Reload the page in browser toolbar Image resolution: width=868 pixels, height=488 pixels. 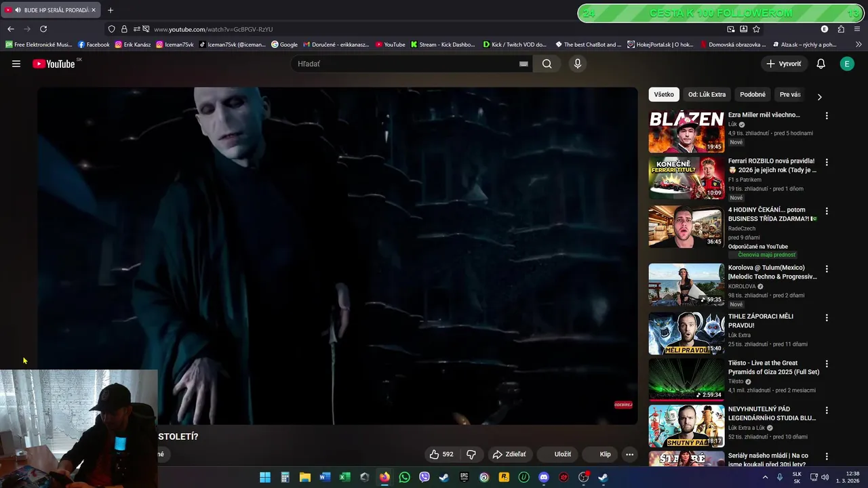coord(43,29)
